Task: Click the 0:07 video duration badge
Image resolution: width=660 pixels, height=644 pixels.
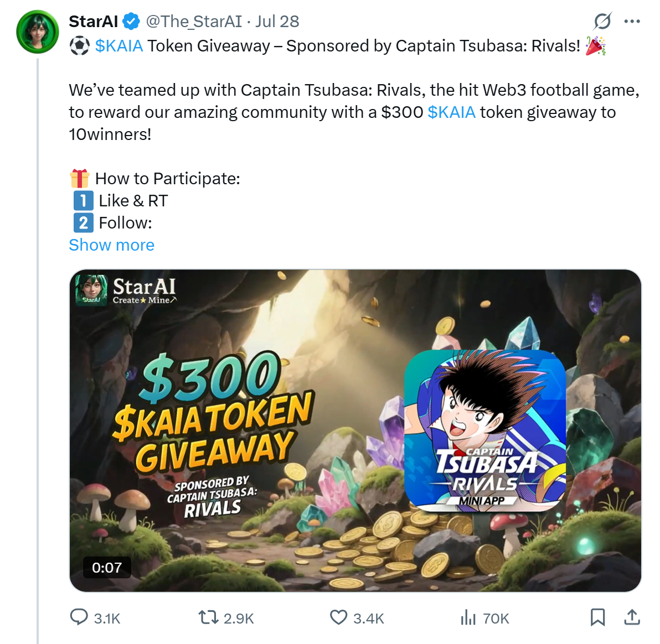Action: coord(107,568)
